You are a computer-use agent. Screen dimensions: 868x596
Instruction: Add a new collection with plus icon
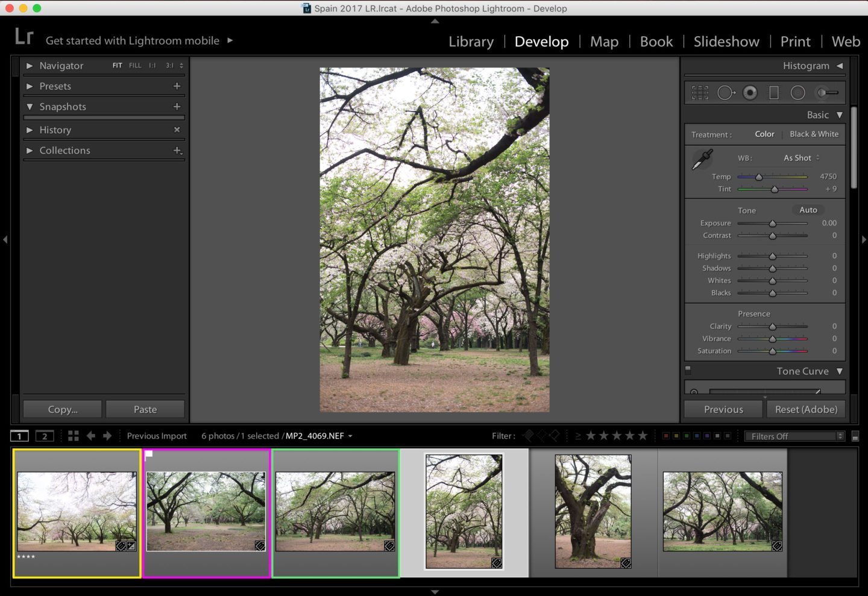click(x=177, y=150)
